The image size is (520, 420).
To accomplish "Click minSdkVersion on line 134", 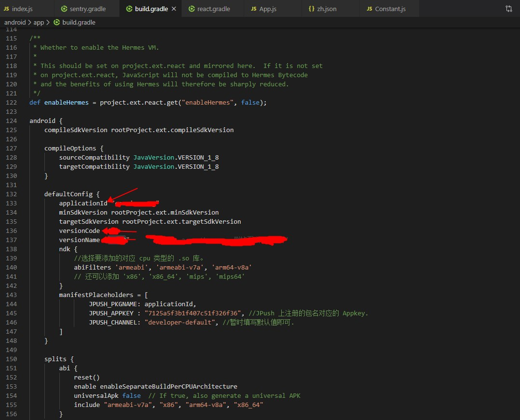I will tap(83, 212).
